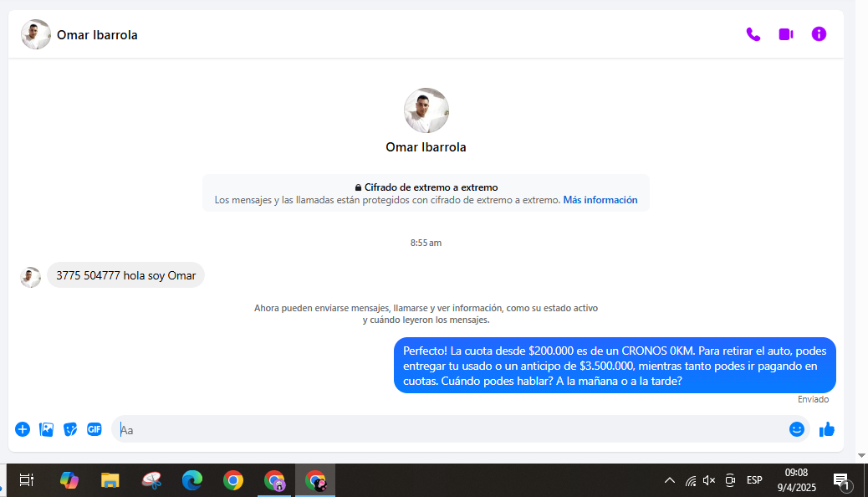Open the GIF picker
The image size is (868, 497).
tap(94, 429)
